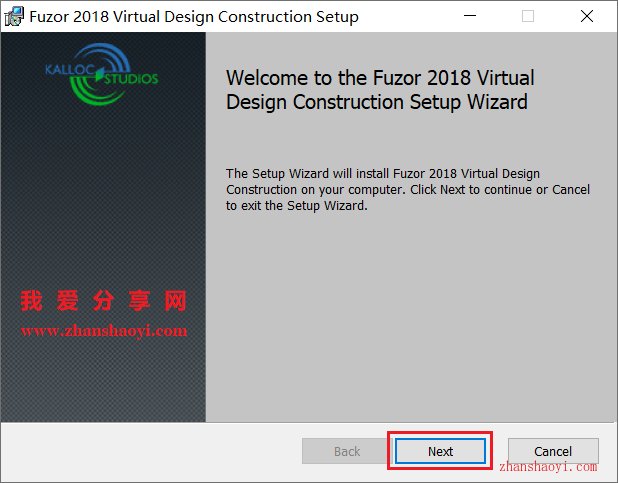Viewport: 618px width, 483px height.
Task: Click the zhanshaoyi.com watermark near Cancel
Action: pyautogui.click(x=548, y=467)
